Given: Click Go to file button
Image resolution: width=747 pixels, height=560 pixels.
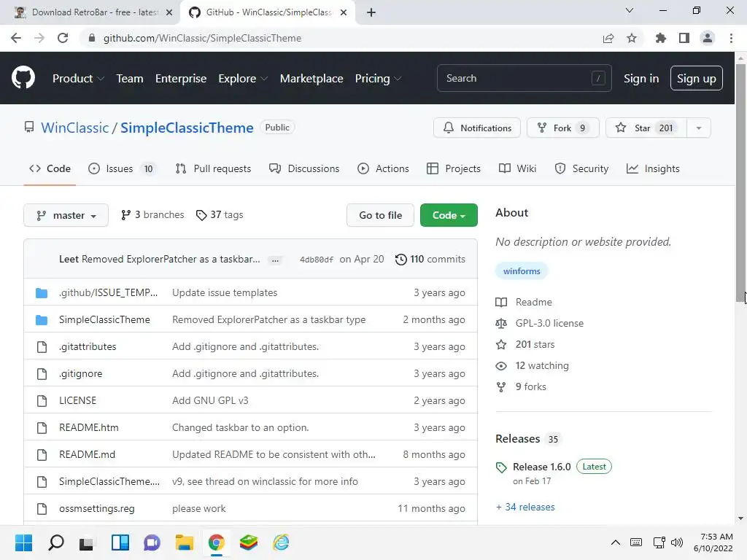Looking at the screenshot, I should click(380, 215).
